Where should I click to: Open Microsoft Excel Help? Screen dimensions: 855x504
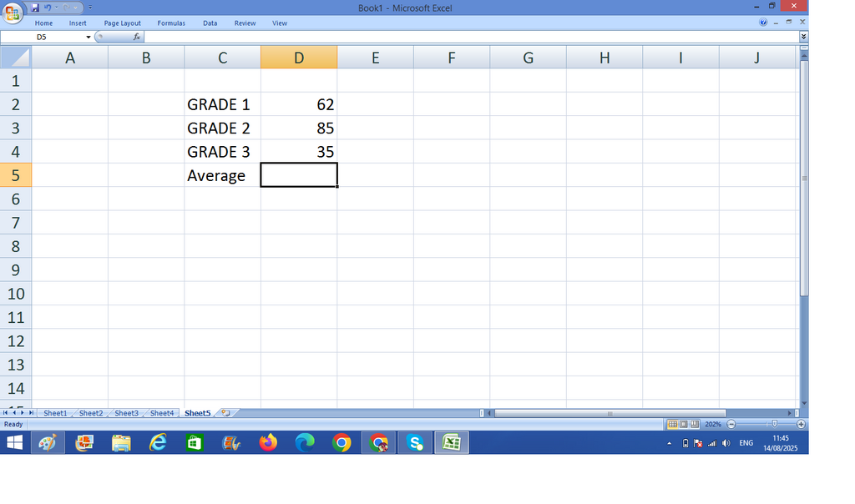[x=763, y=23]
